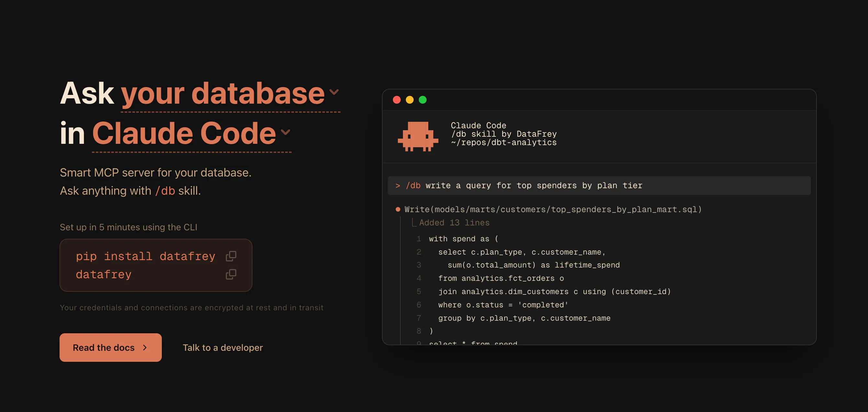Click code line 'with spend as ('

463,239
